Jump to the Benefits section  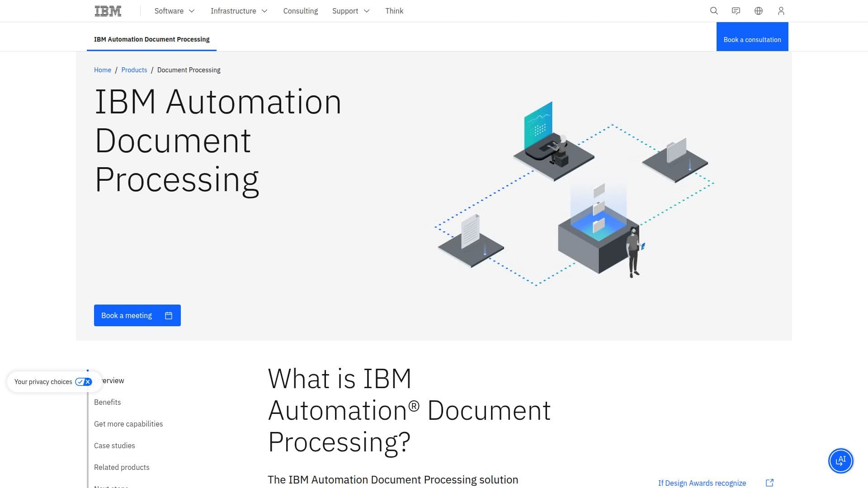pyautogui.click(x=107, y=402)
